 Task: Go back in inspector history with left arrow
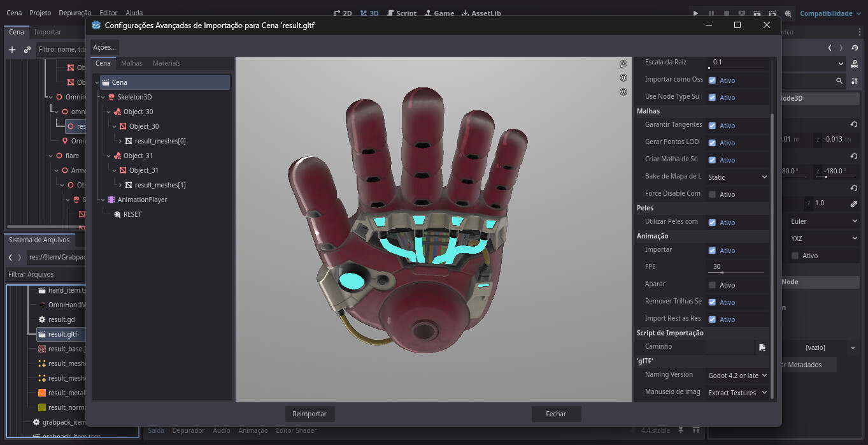(x=830, y=48)
